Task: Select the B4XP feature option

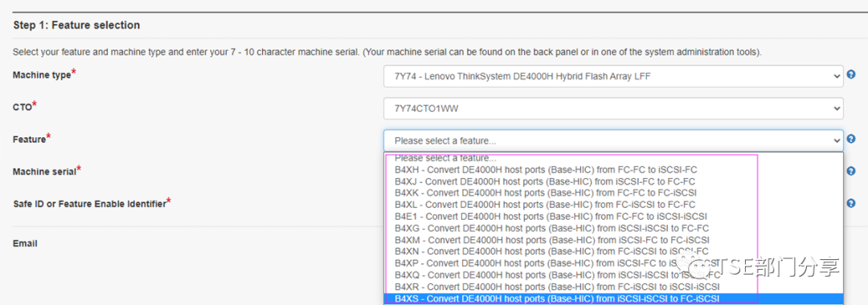Action: [613, 263]
